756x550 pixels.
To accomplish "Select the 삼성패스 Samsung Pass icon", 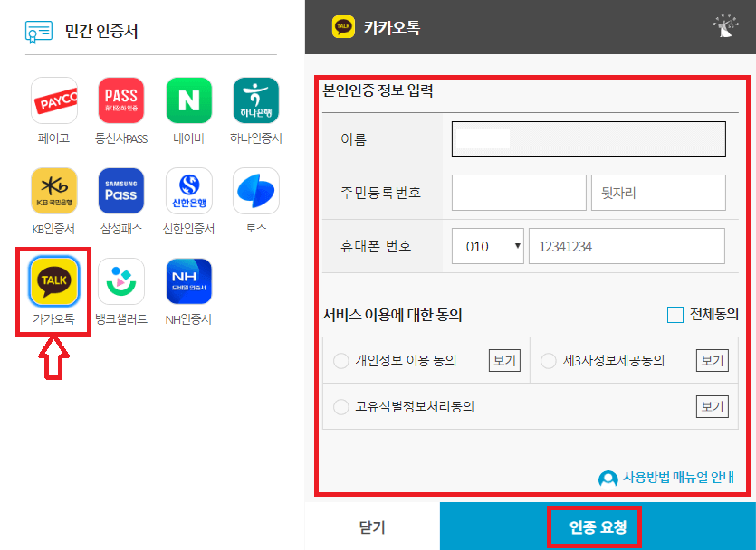I will (x=120, y=190).
